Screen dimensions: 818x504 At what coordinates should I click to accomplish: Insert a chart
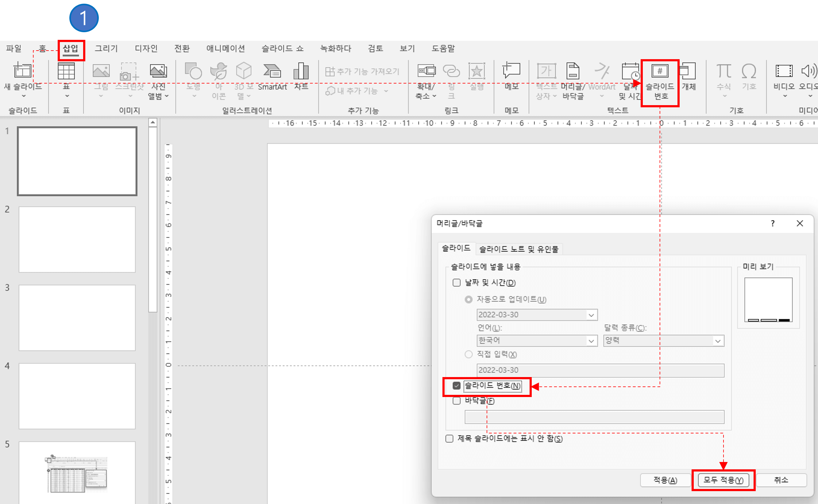click(301, 78)
